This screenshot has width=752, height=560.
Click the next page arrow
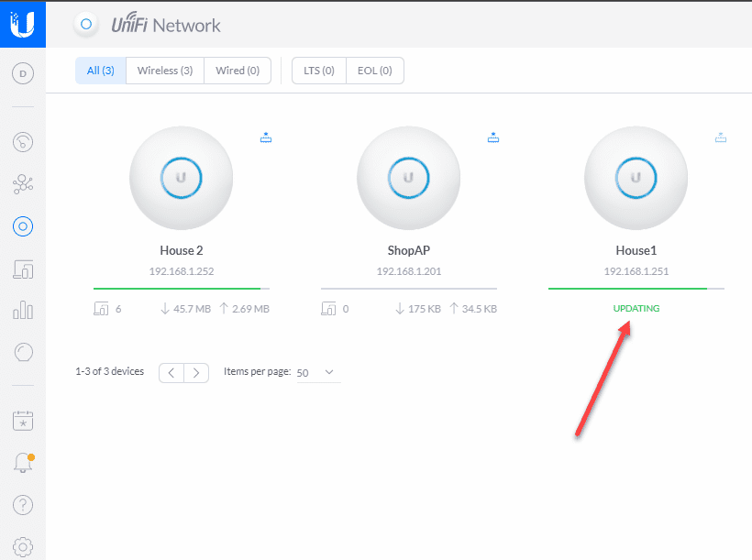pos(196,372)
